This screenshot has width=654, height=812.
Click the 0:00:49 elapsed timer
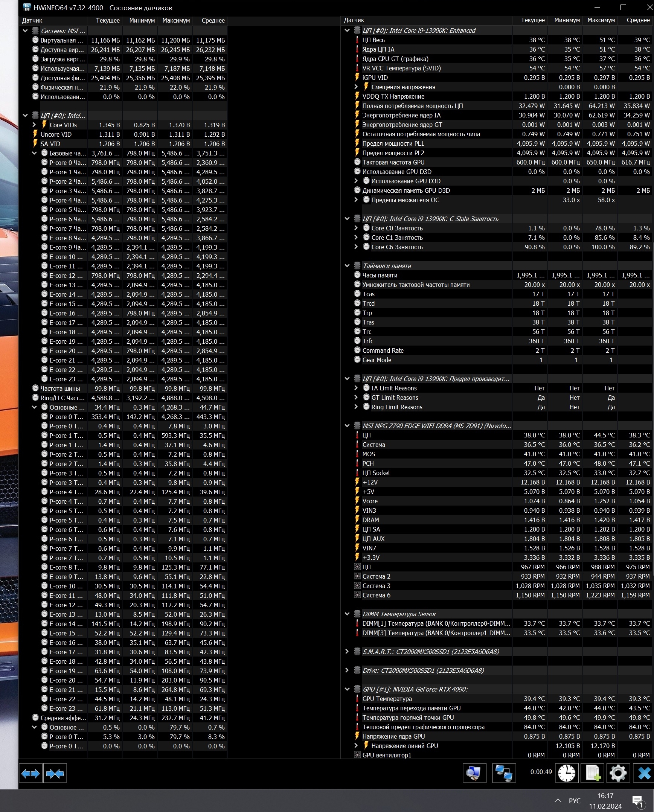pyautogui.click(x=541, y=772)
